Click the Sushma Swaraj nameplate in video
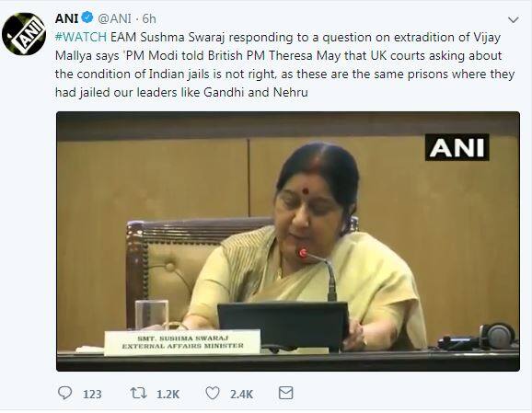532x413 pixels. tap(182, 342)
